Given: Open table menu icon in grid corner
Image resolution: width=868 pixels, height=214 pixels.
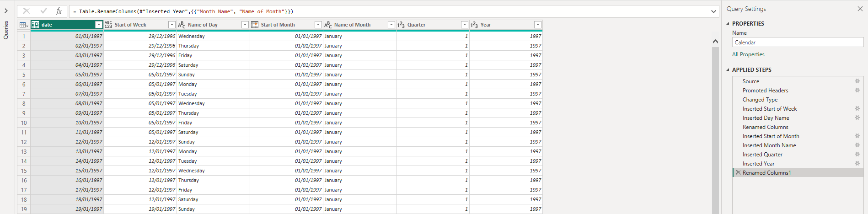Looking at the screenshot, I should 23,25.
